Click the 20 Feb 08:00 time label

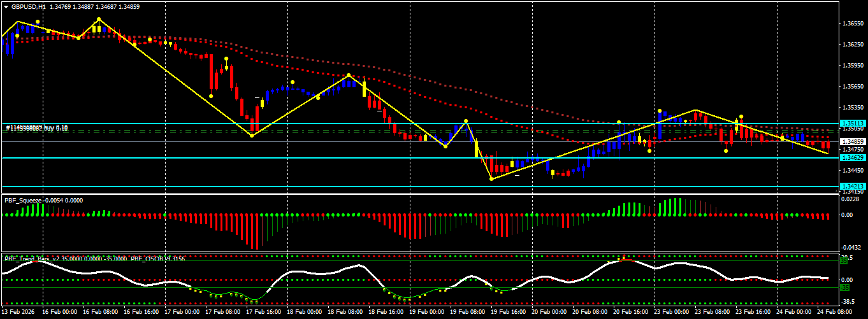(589, 313)
